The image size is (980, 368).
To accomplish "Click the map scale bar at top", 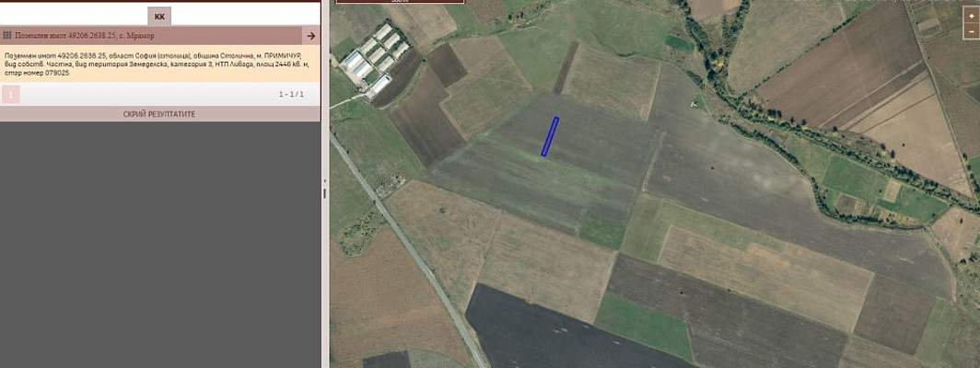I will click(x=400, y=2).
